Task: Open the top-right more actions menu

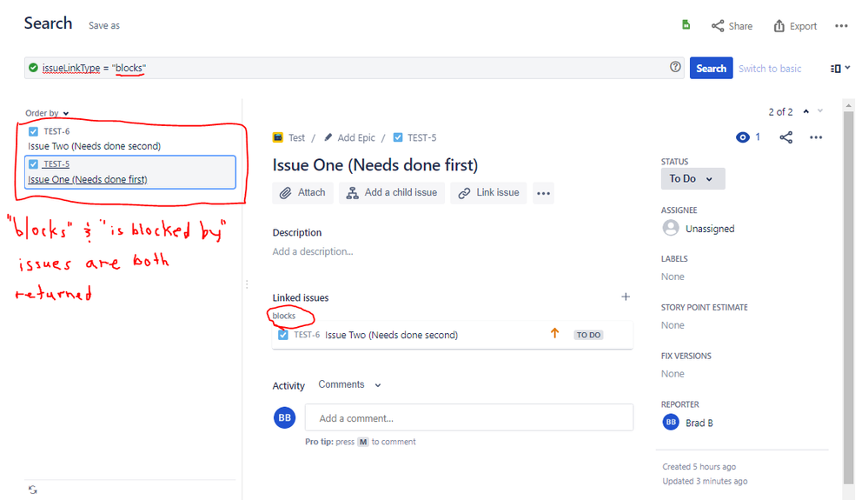Action: click(x=841, y=26)
